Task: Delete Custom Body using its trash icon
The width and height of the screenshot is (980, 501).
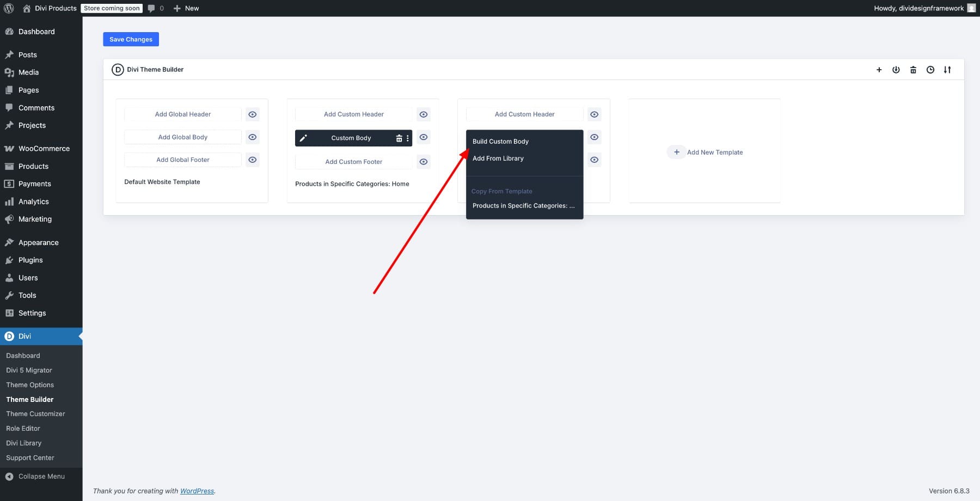Action: coord(399,138)
